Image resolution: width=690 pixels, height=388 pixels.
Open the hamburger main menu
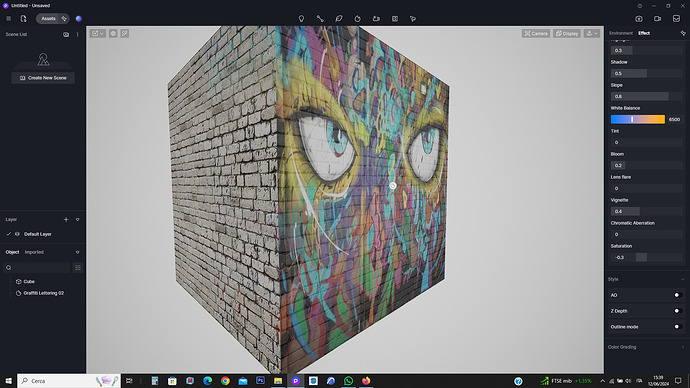(8, 18)
